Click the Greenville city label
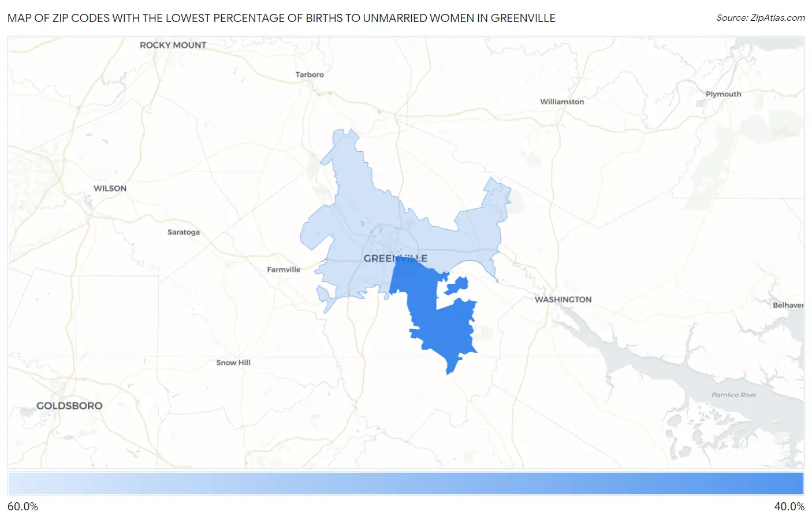 [x=396, y=259]
